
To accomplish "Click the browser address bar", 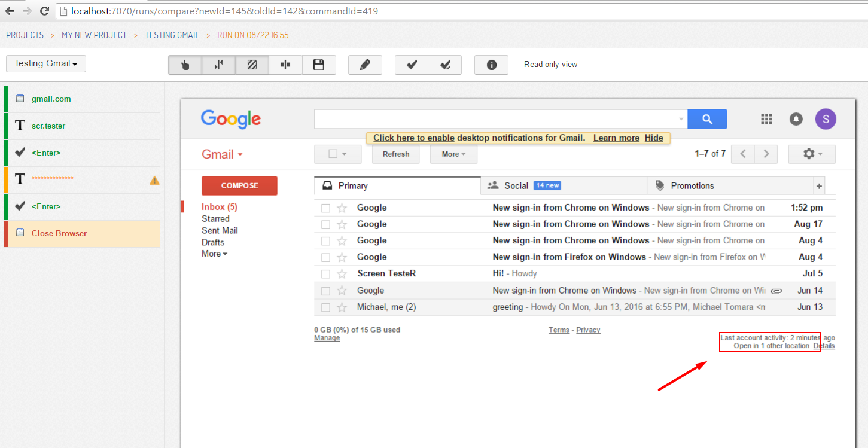I will pos(461,11).
